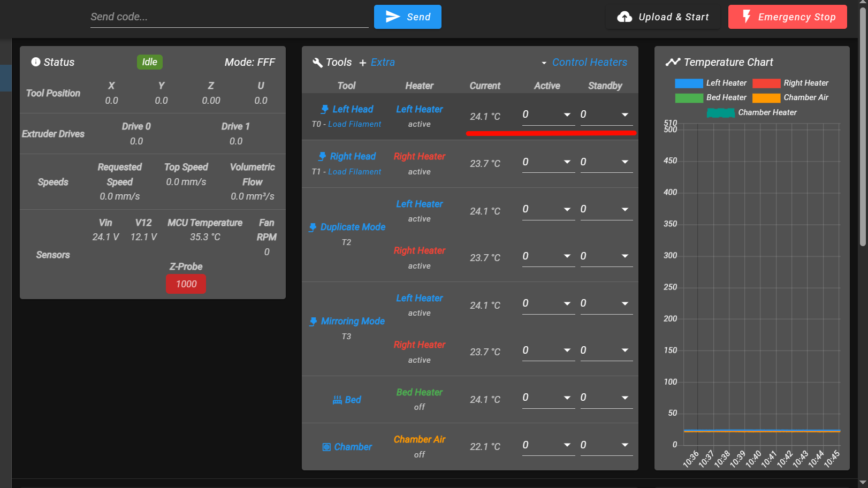
Task: Click the paper plane Send icon
Action: 393,17
